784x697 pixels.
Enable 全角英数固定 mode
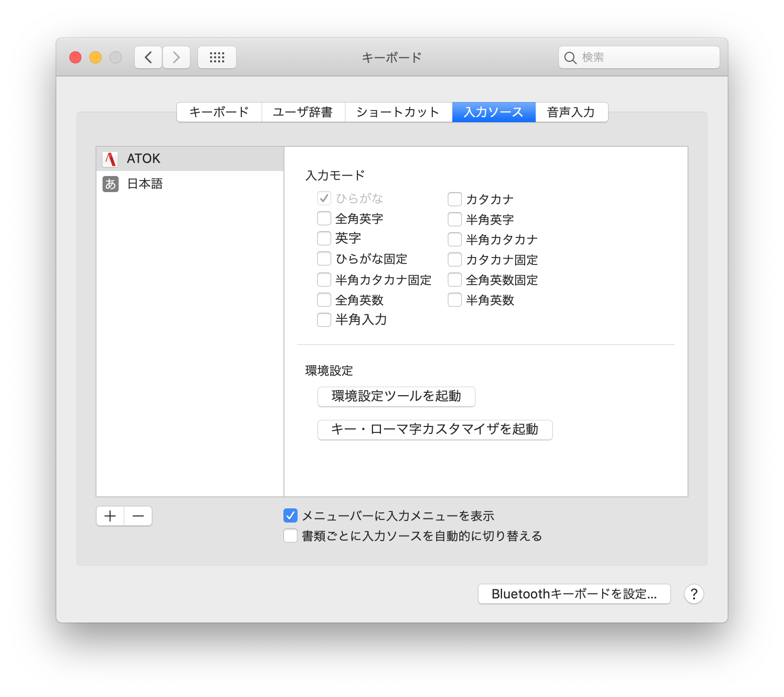pyautogui.click(x=455, y=280)
